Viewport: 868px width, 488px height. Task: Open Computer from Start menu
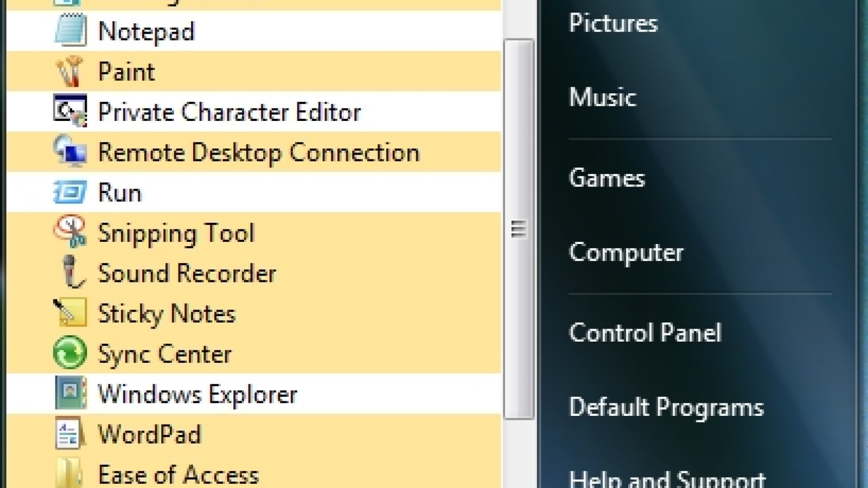[x=626, y=253]
